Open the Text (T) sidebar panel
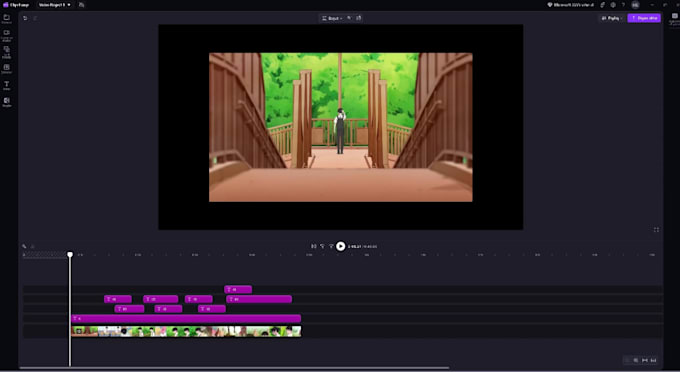 click(x=7, y=85)
